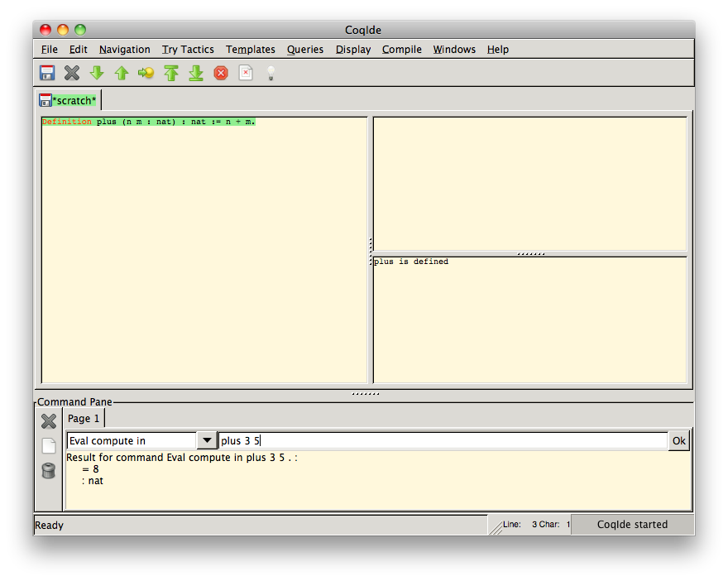Click the go-to-cursor arrow with yellow ball
Screen dimensions: 728x581
[x=146, y=73]
